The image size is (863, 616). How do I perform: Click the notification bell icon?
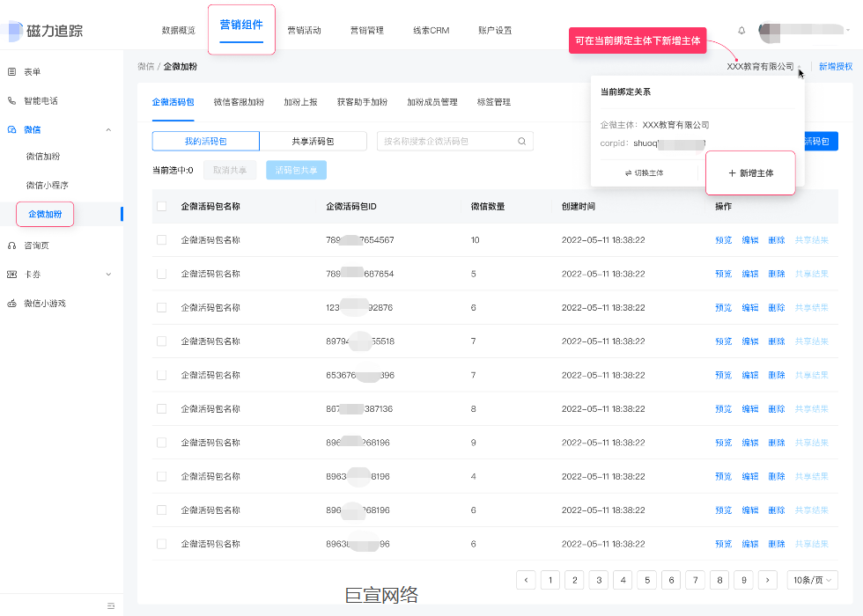click(741, 30)
